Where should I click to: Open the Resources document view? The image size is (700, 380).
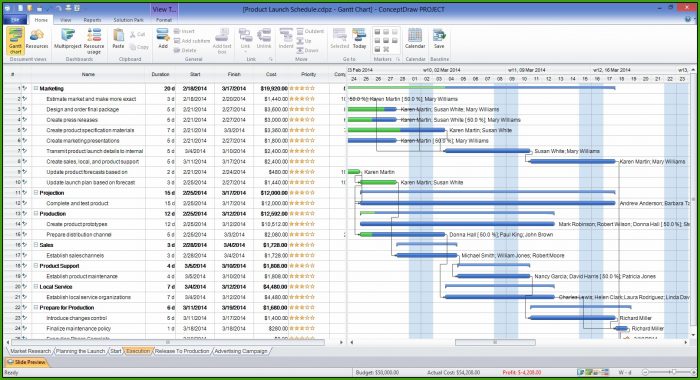(x=37, y=39)
